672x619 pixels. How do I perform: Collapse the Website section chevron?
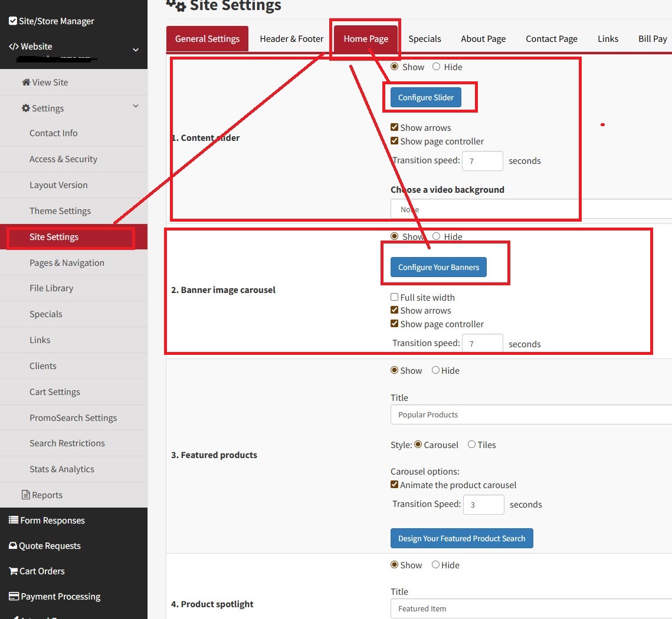[x=136, y=50]
